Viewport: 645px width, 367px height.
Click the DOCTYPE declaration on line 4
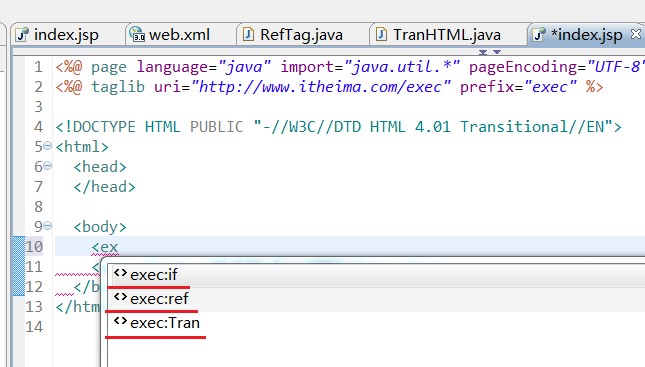[338, 127]
